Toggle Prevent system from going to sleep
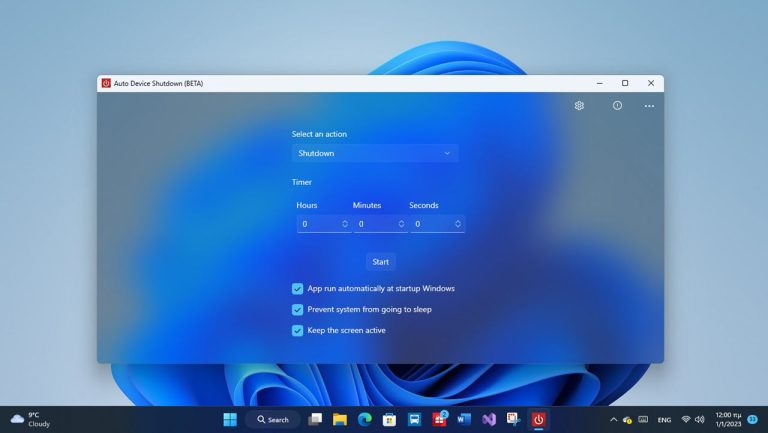The height and width of the screenshot is (433, 768). pyautogui.click(x=297, y=310)
